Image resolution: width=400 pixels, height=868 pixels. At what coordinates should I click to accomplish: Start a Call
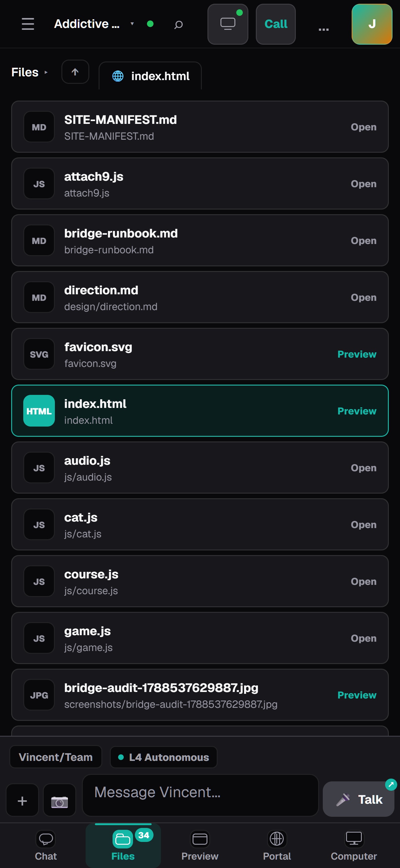(276, 24)
